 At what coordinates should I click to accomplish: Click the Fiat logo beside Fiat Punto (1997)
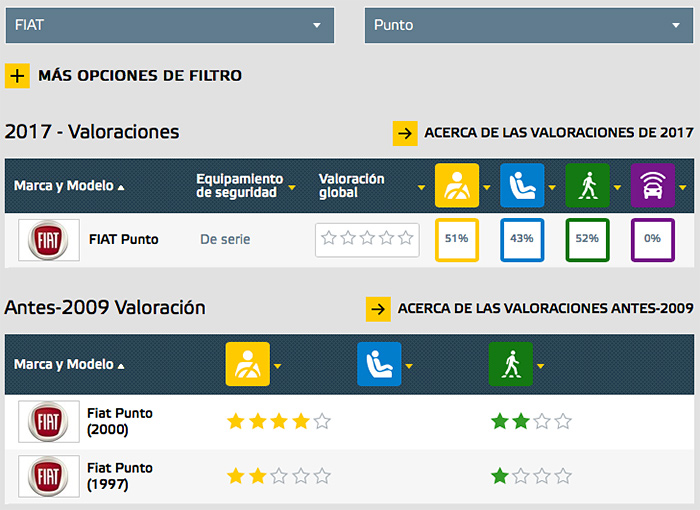[x=49, y=477]
